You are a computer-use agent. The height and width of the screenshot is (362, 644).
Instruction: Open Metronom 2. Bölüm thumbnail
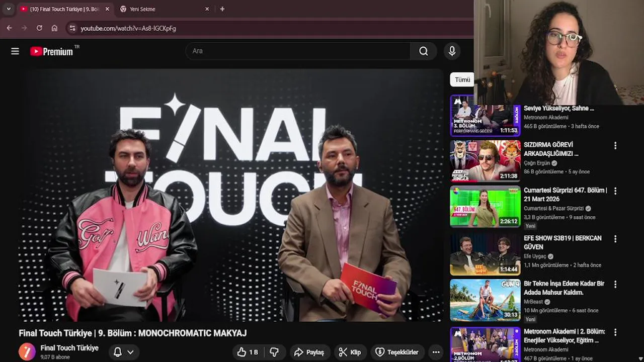click(486, 344)
